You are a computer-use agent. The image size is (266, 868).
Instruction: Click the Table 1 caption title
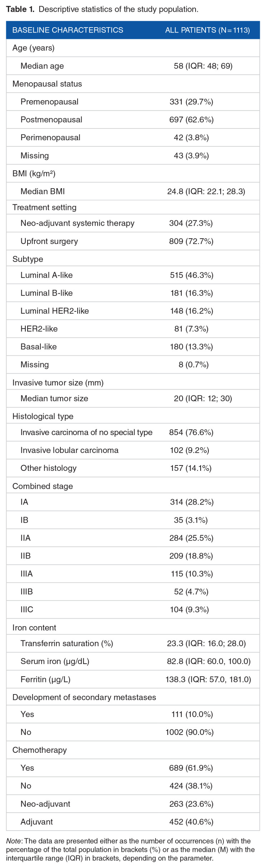tap(102, 9)
